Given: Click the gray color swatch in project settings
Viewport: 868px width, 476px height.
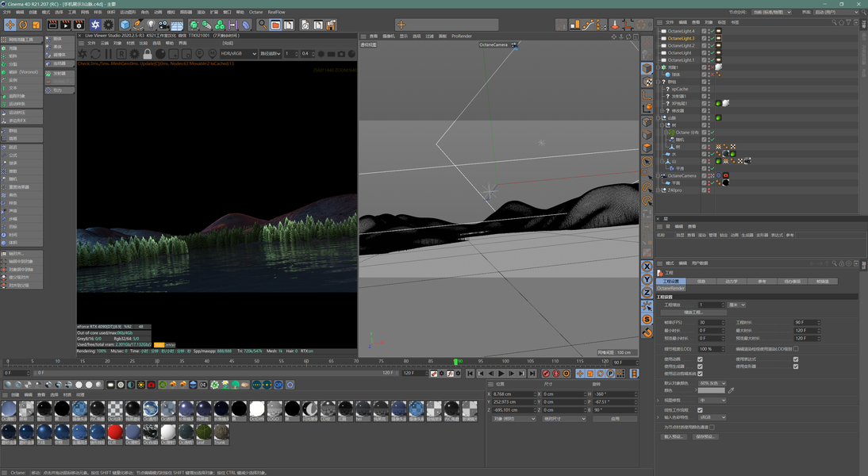Looking at the screenshot, I should pyautogui.click(x=712, y=390).
